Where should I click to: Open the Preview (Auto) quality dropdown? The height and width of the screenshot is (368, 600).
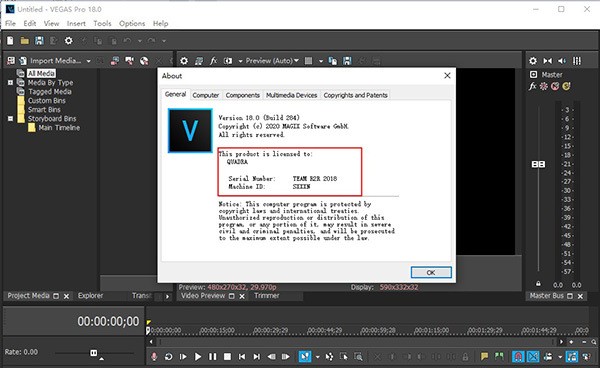[272, 61]
